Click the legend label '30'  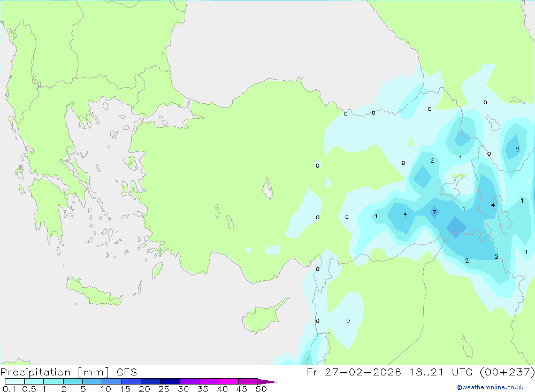click(184, 389)
